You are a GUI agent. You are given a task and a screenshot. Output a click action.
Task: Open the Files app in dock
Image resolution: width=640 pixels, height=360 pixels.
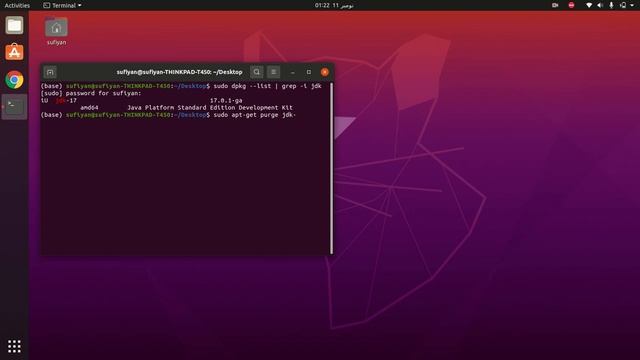pyautogui.click(x=14, y=26)
